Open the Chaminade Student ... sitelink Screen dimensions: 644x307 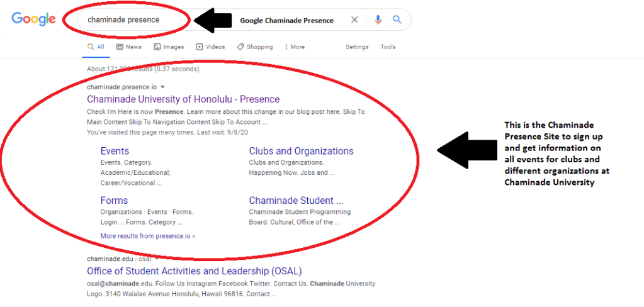click(x=296, y=201)
